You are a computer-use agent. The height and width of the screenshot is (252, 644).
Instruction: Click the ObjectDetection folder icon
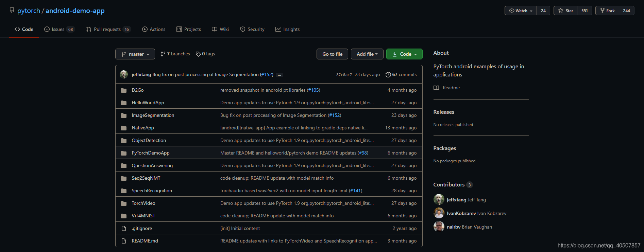(124, 140)
